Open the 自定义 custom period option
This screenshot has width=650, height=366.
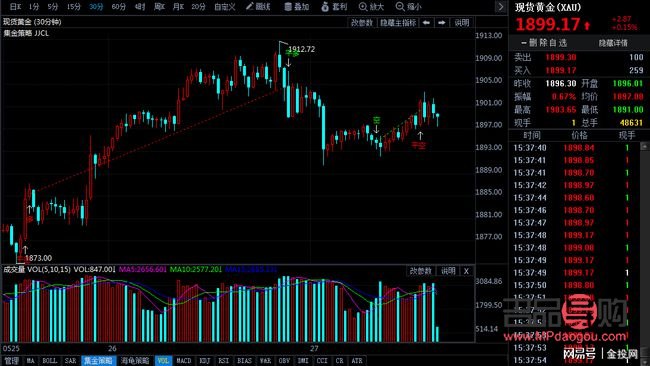[225, 7]
